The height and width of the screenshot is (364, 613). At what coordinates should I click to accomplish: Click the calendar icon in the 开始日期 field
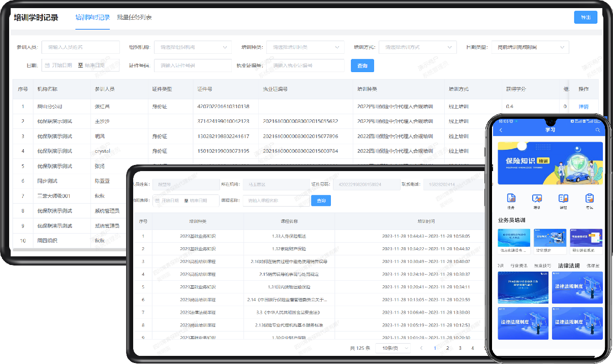point(47,65)
